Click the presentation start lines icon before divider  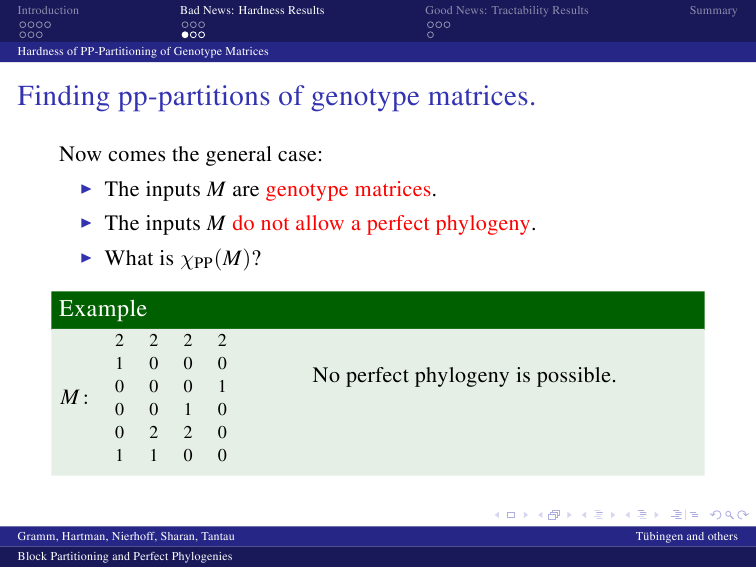point(676,515)
